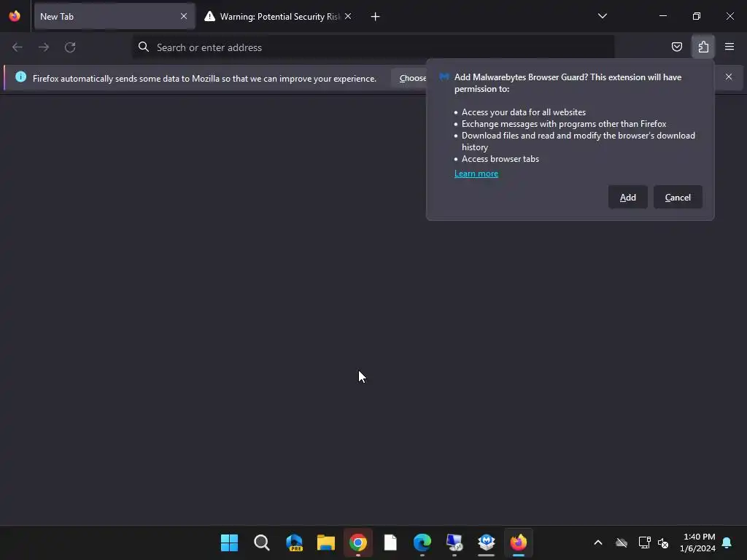Restore down the Firefox window
Image resolution: width=747 pixels, height=560 pixels.
pos(697,16)
